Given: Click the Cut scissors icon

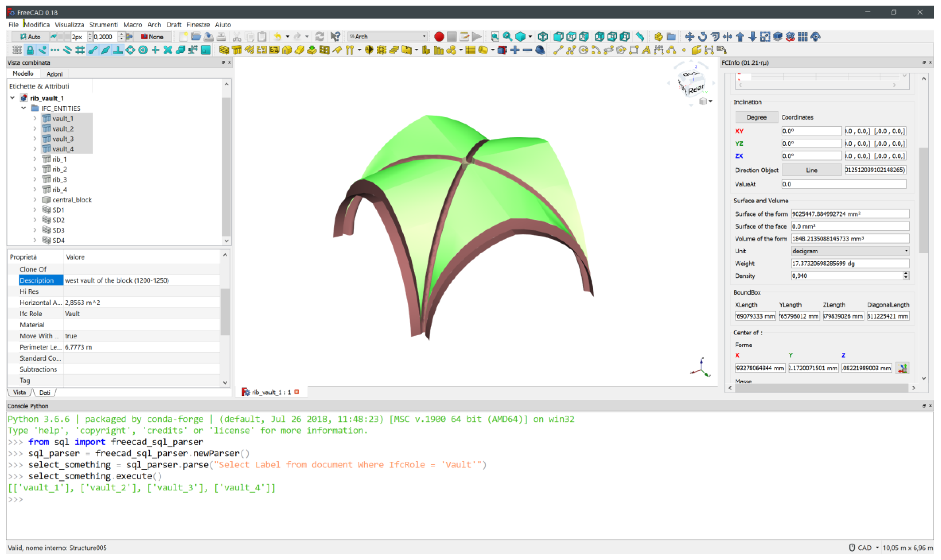Looking at the screenshot, I should [x=236, y=37].
